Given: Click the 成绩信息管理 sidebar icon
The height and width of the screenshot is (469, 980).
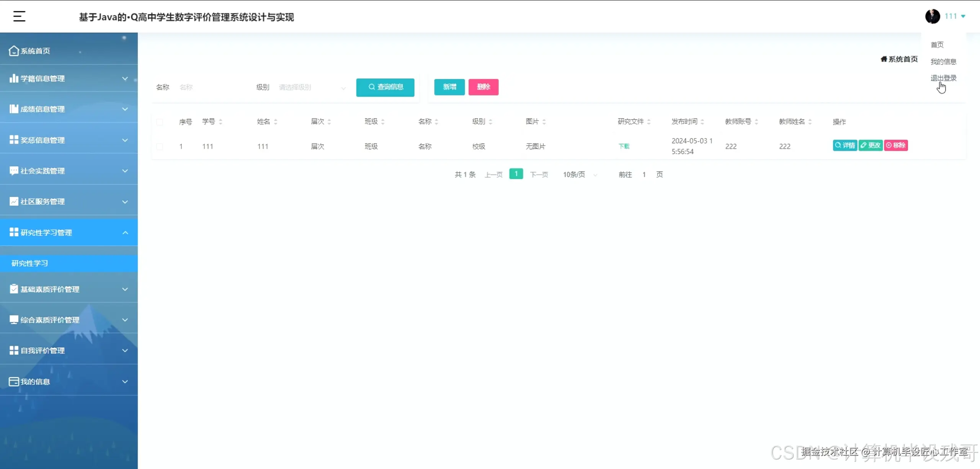Looking at the screenshot, I should [x=13, y=109].
